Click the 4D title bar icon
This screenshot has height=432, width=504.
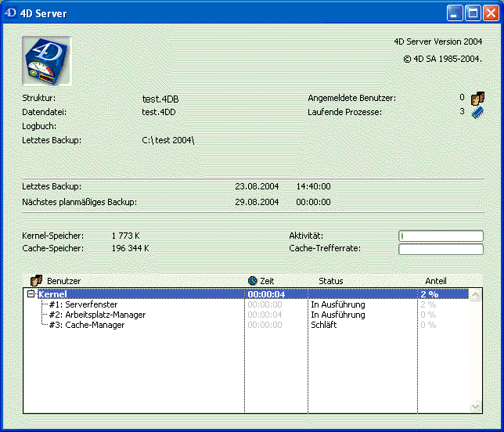coord(11,13)
